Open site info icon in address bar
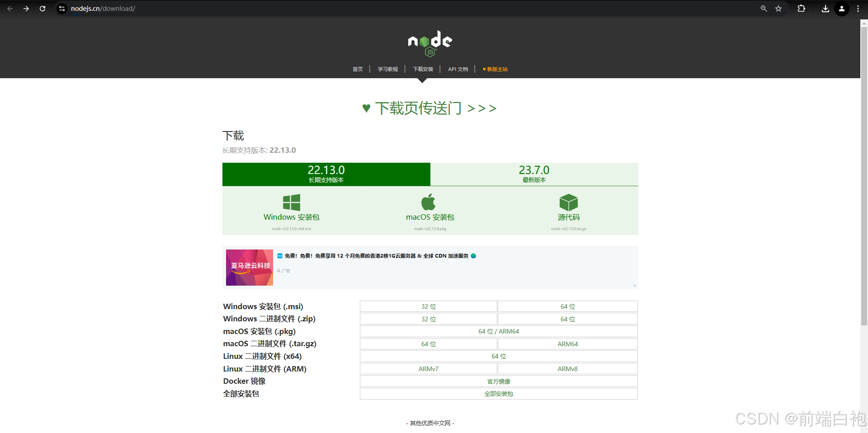Image resolution: width=868 pixels, height=433 pixels. pos(62,9)
